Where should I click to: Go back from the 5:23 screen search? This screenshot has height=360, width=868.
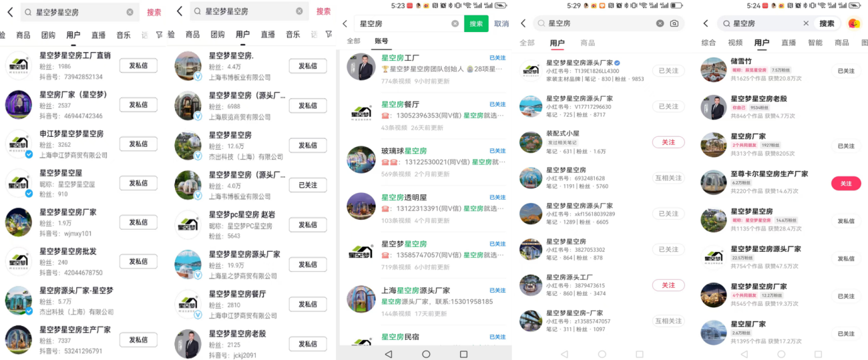click(x=345, y=23)
